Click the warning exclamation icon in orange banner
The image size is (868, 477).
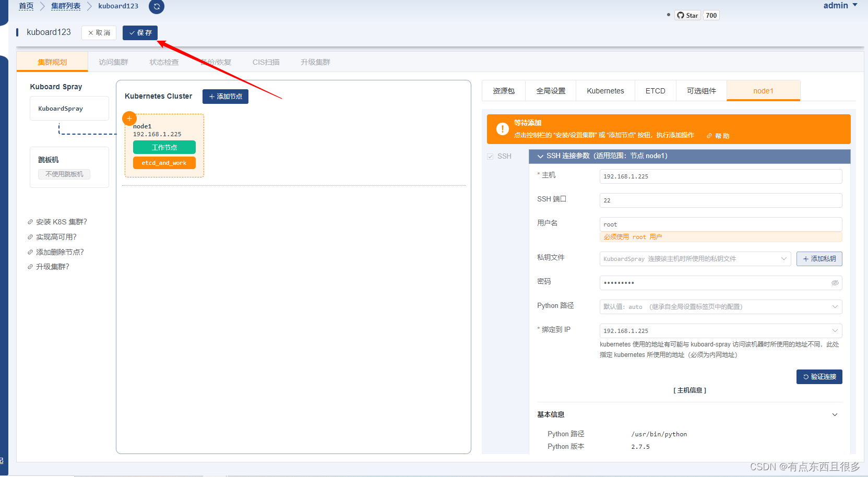click(x=502, y=129)
